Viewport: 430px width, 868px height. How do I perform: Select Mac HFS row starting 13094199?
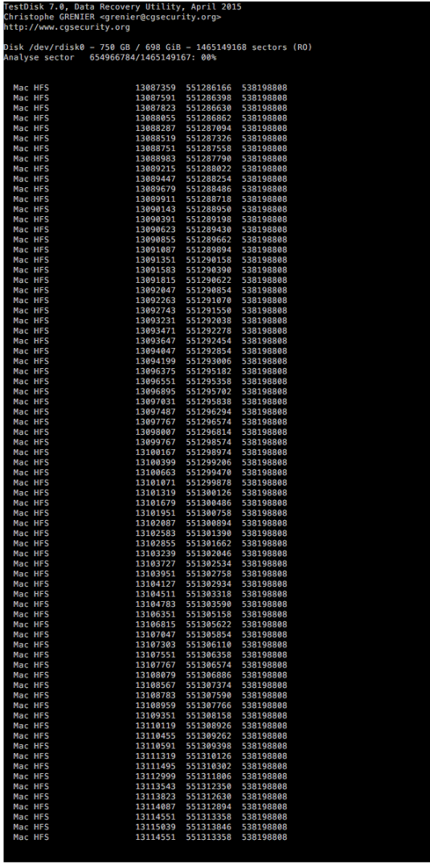150,362
